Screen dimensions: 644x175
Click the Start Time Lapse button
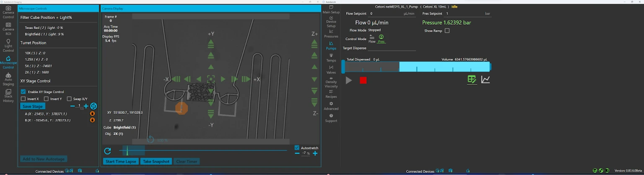click(121, 162)
